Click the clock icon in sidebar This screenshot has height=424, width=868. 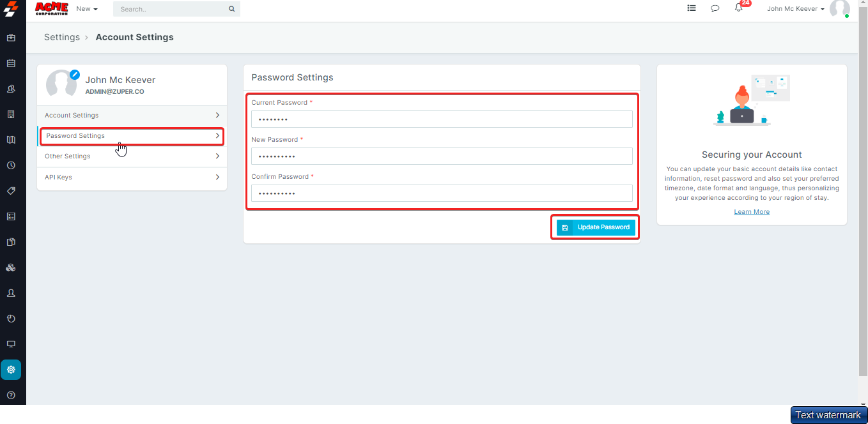11,165
